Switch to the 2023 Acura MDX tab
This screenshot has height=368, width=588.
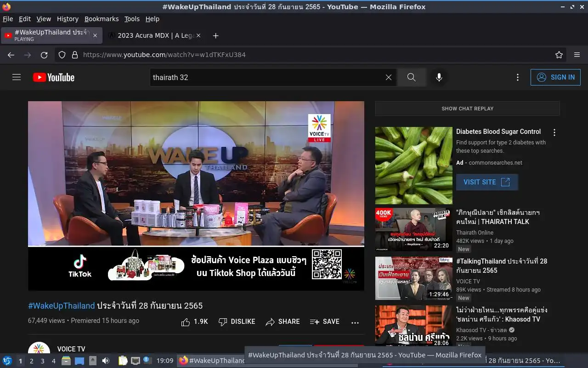[154, 35]
